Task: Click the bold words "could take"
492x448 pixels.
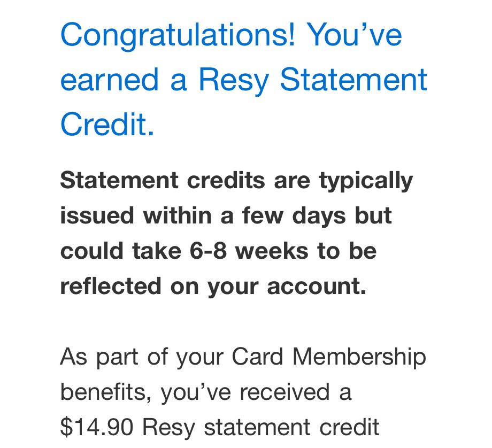Action: click(121, 251)
